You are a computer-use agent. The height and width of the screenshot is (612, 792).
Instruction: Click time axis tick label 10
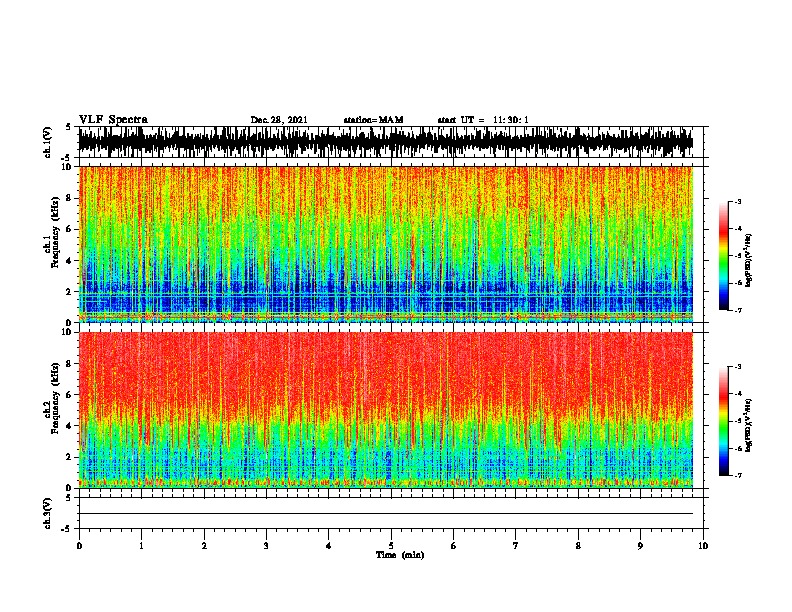click(x=703, y=546)
